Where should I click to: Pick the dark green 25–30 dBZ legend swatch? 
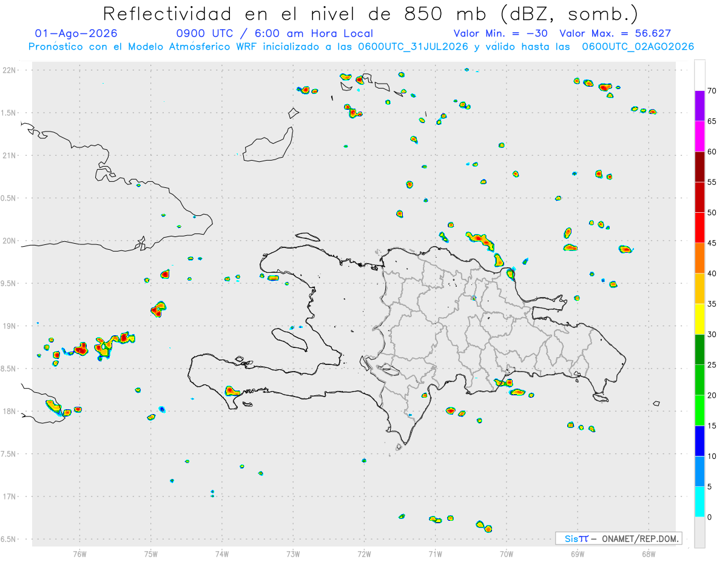click(699, 350)
